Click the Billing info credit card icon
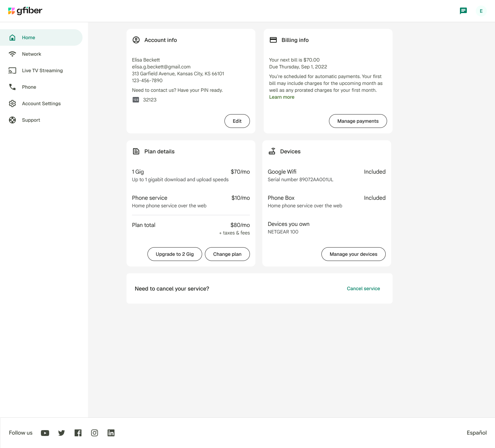The height and width of the screenshot is (448, 495). pos(273,40)
